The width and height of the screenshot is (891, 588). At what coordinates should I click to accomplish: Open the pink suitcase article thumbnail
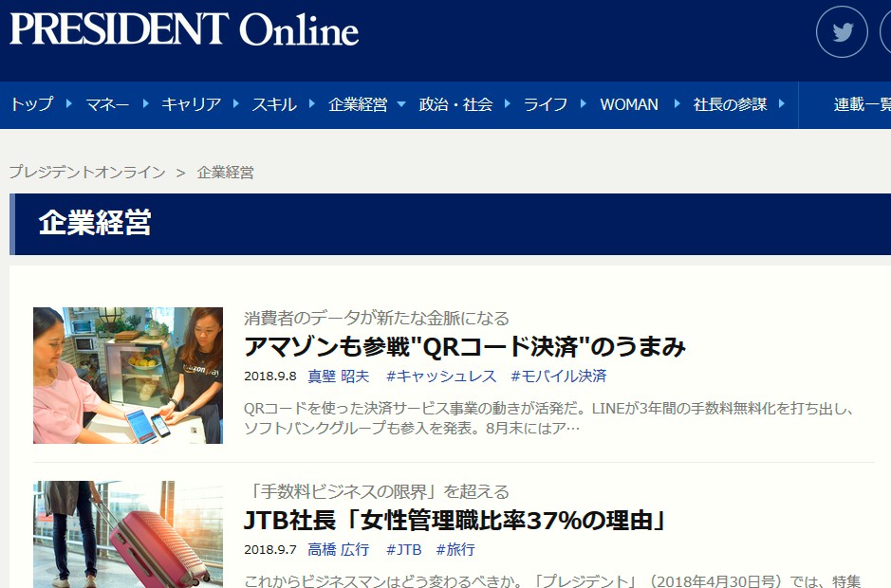click(128, 534)
